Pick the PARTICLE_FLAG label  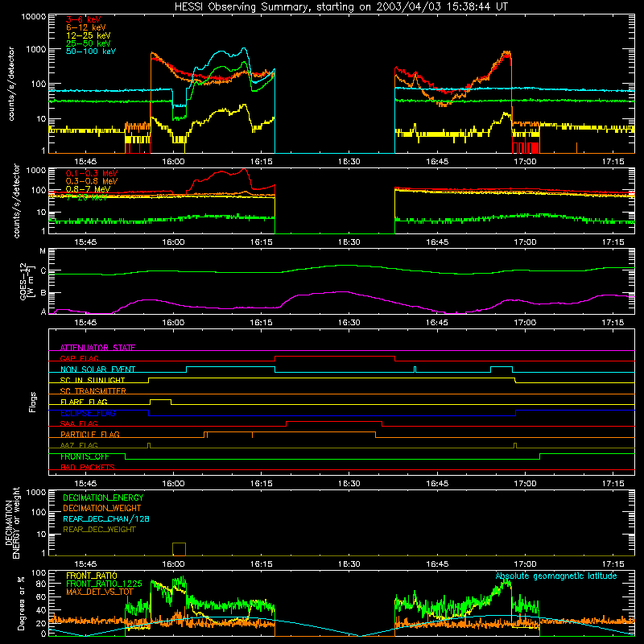tap(90, 434)
